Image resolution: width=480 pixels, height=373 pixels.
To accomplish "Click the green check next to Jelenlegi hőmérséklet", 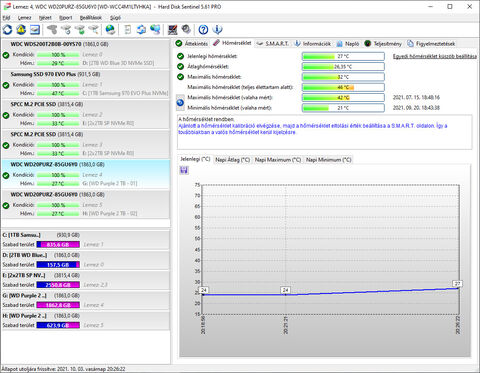I will [x=180, y=56].
